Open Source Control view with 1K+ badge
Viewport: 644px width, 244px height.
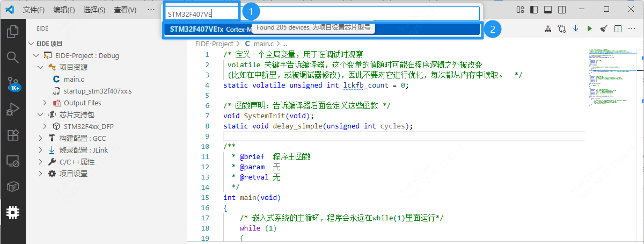[12, 83]
